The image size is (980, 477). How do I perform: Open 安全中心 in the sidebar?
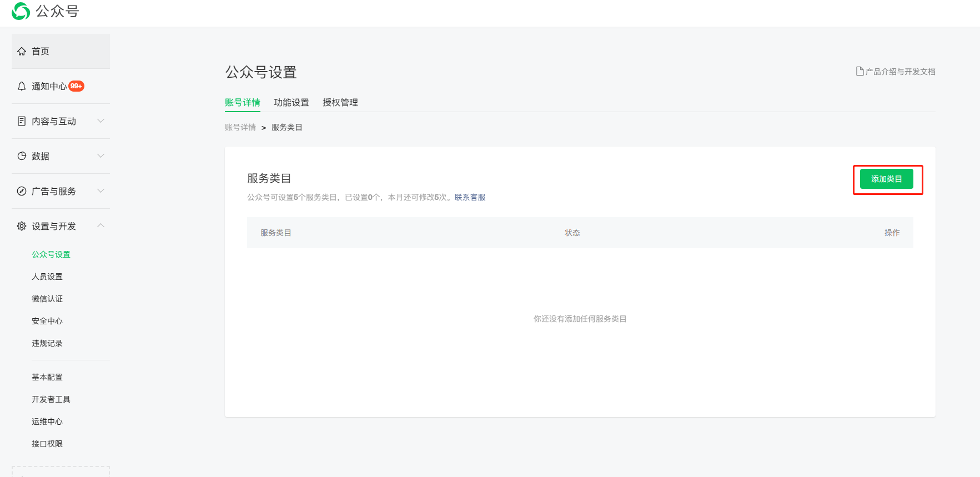point(47,321)
